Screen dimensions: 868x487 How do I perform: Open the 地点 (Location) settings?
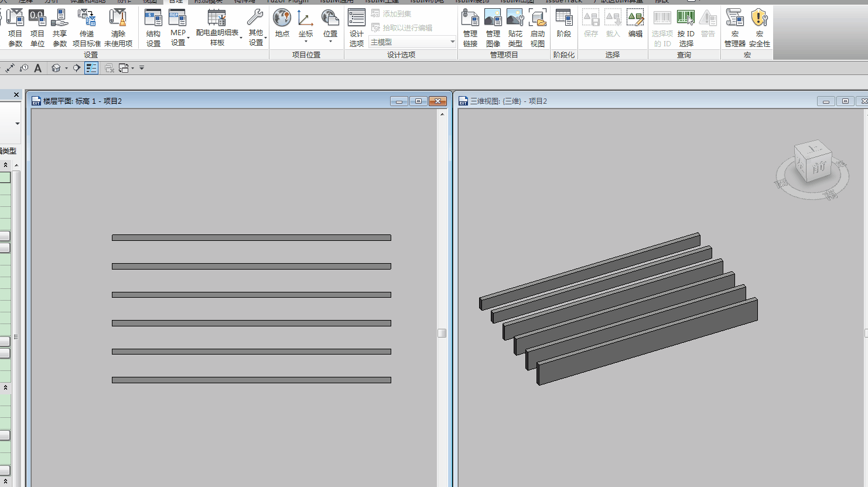point(282,23)
